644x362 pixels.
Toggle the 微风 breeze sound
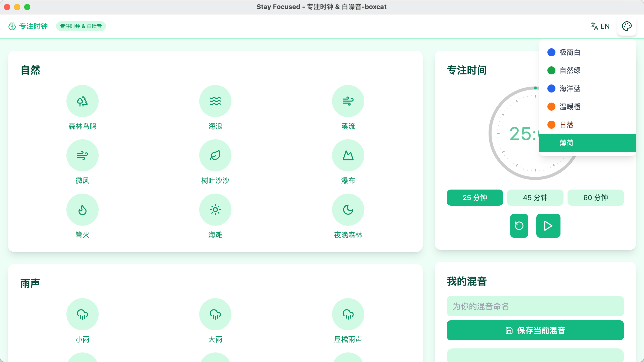tap(82, 155)
